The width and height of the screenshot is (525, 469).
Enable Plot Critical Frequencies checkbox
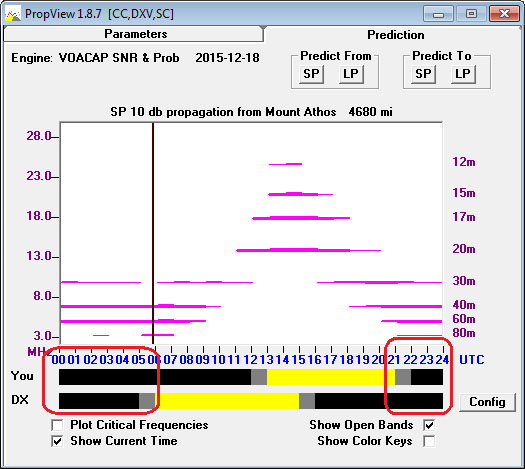click(57, 425)
